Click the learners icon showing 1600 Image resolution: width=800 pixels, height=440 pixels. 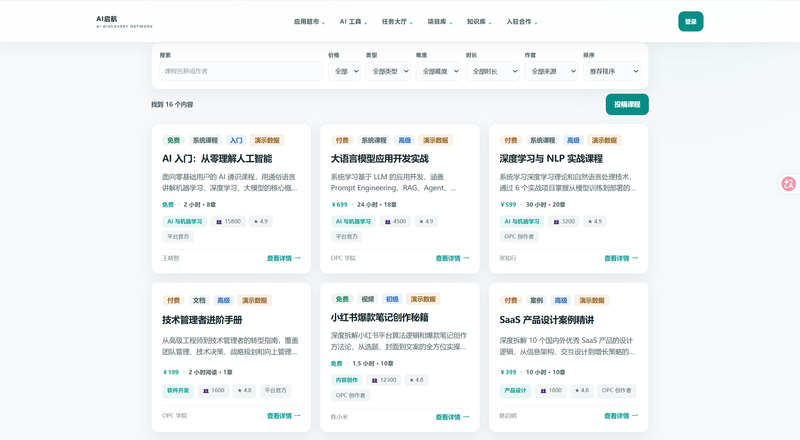[x=206, y=390]
